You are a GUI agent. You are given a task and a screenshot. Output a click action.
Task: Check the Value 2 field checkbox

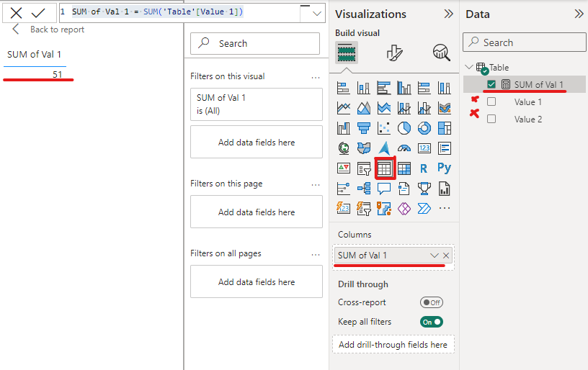tap(491, 119)
